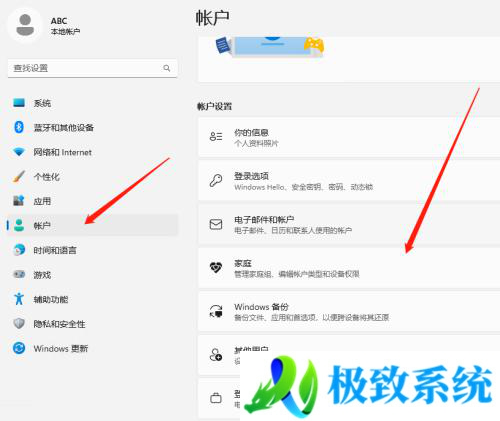This screenshot has height=421, width=500.
Task: Open the add-user icon for other users
Action: tap(216, 355)
